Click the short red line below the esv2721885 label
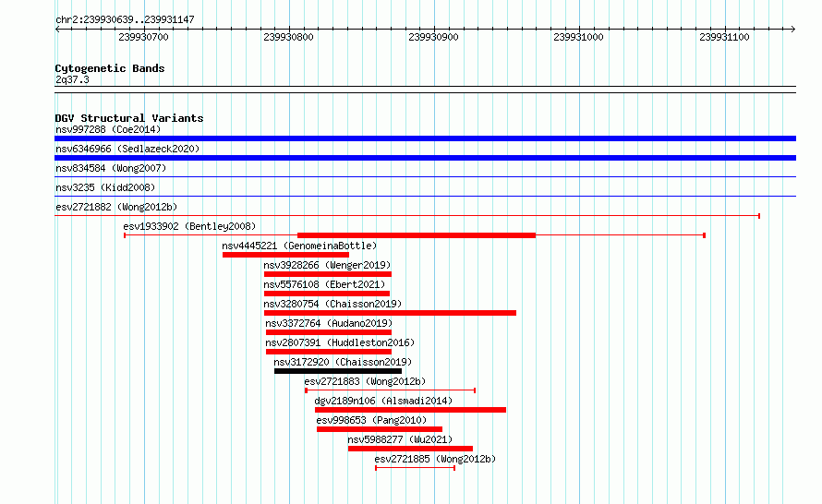 [x=416, y=468]
